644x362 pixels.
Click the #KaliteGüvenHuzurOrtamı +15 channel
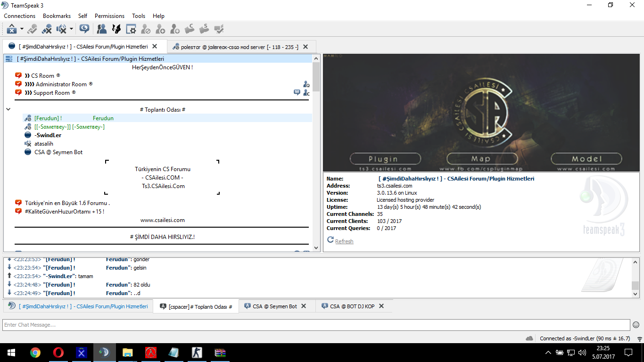(65, 212)
